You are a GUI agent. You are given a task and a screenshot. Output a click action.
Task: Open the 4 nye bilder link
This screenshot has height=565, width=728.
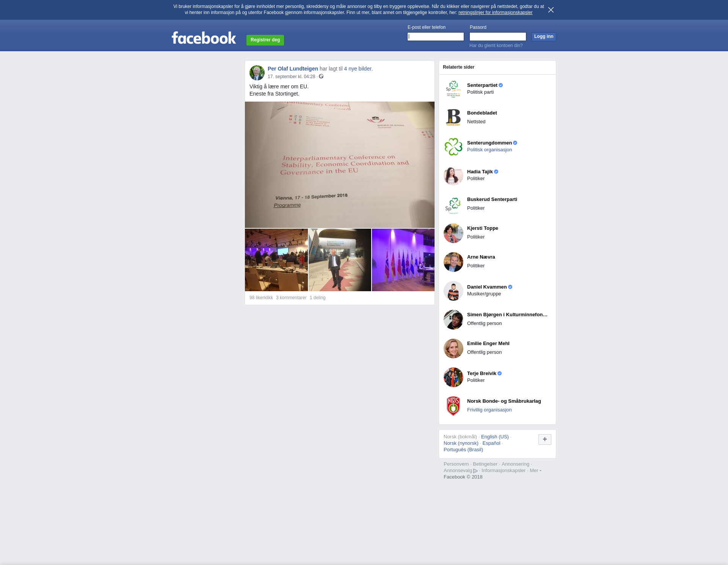point(358,69)
